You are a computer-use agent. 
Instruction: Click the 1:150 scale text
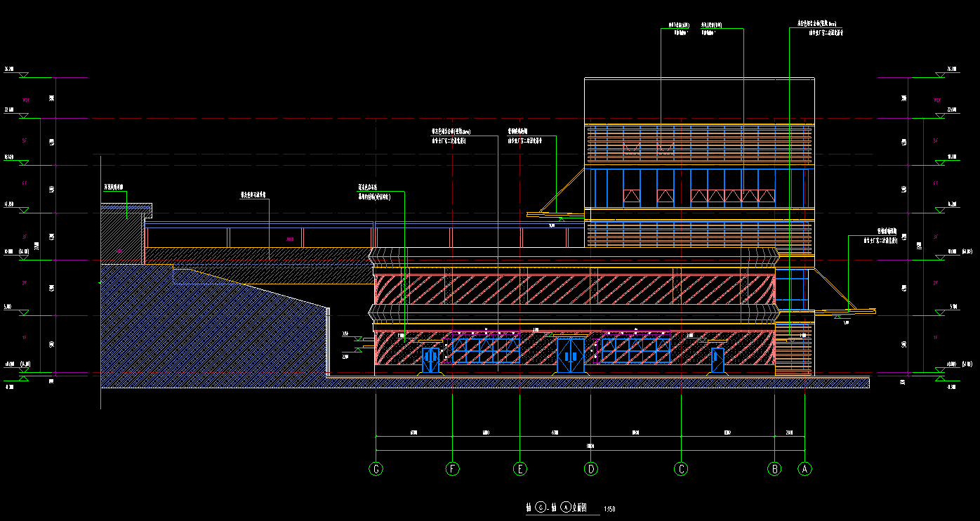[609, 508]
